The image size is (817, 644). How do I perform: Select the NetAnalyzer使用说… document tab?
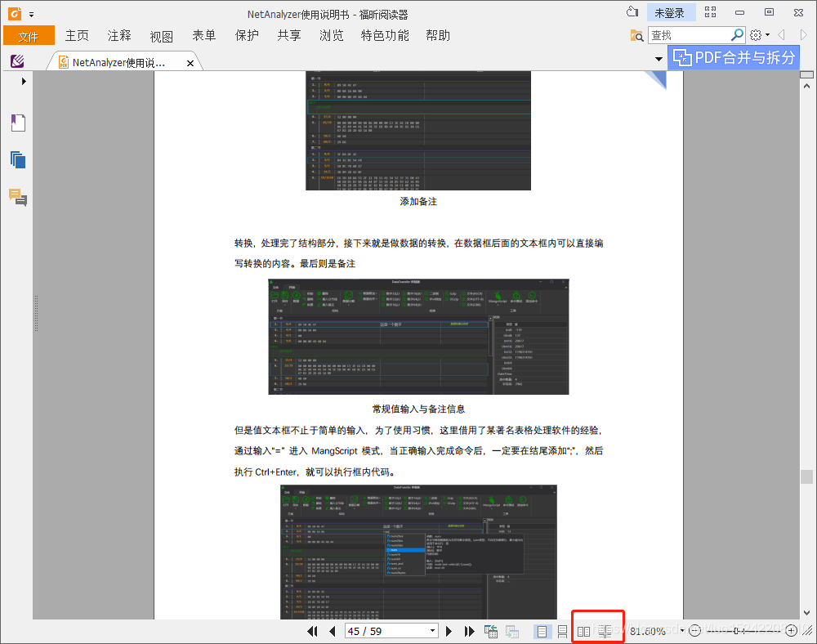click(x=118, y=63)
